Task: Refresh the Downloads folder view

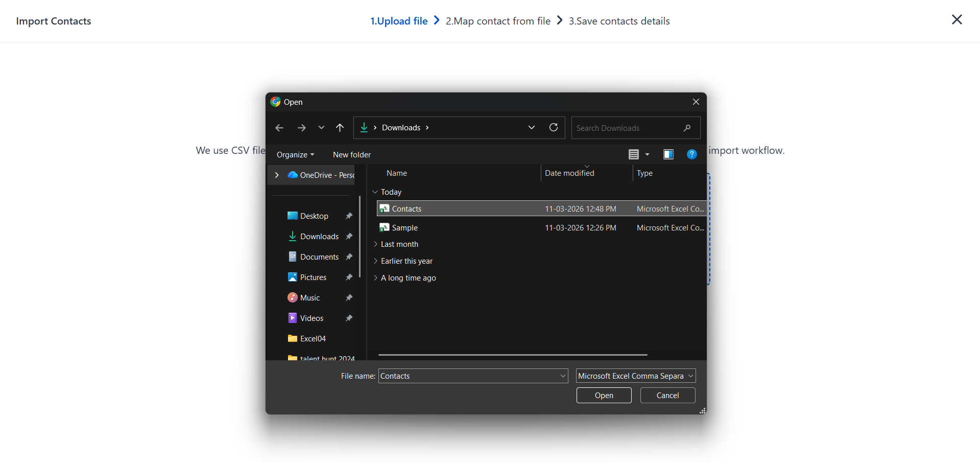Action: point(554,128)
